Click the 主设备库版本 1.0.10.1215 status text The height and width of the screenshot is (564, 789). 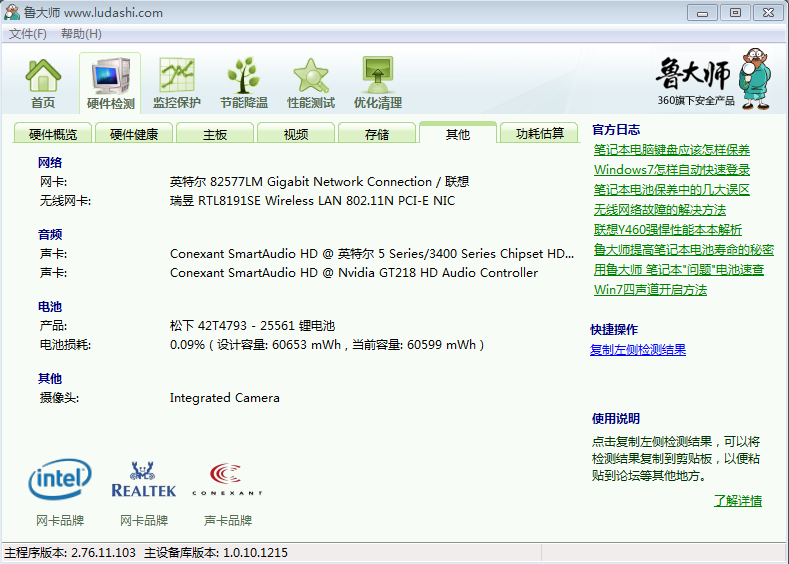(216, 552)
